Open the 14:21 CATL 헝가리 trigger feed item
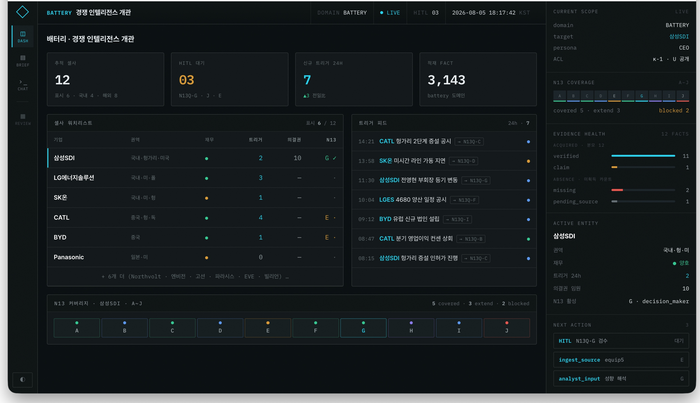Viewport: 700px width, 403px height. 444,141
